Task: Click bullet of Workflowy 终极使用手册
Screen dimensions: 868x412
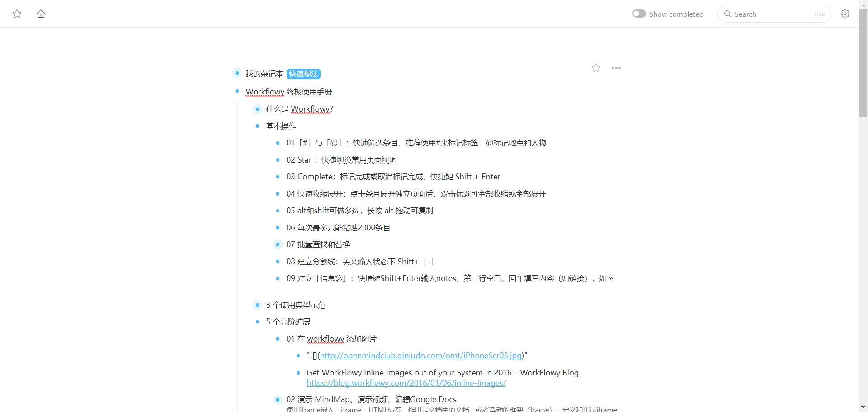Action: coord(237,91)
